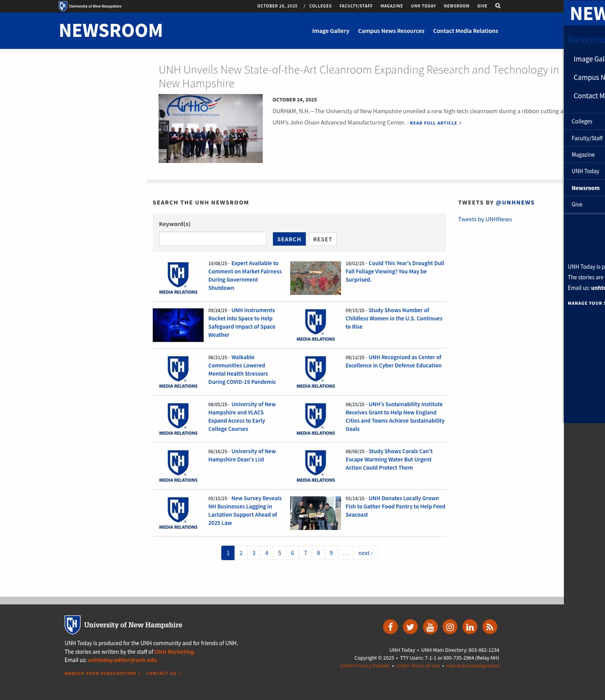Go to FACULTY/STAFF in the top bar

(x=356, y=6)
